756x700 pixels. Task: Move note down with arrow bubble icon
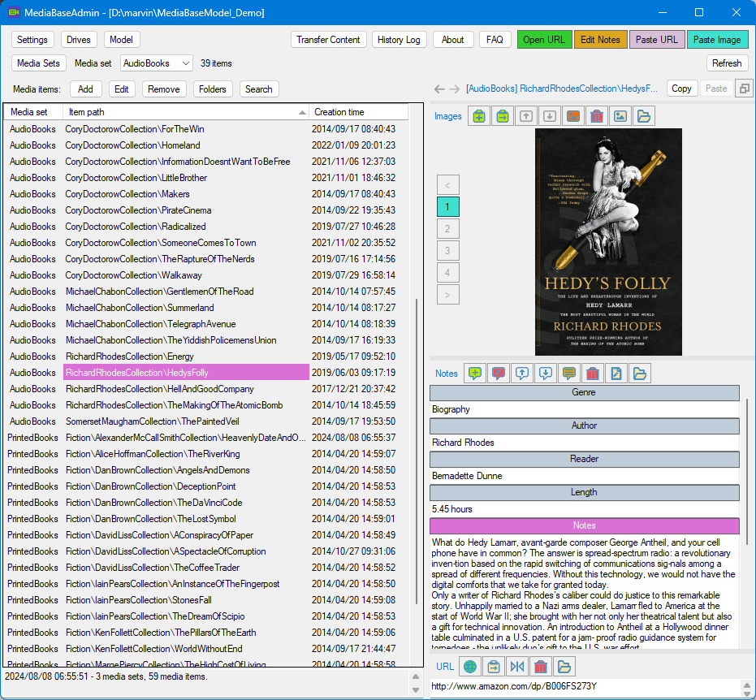[546, 373]
